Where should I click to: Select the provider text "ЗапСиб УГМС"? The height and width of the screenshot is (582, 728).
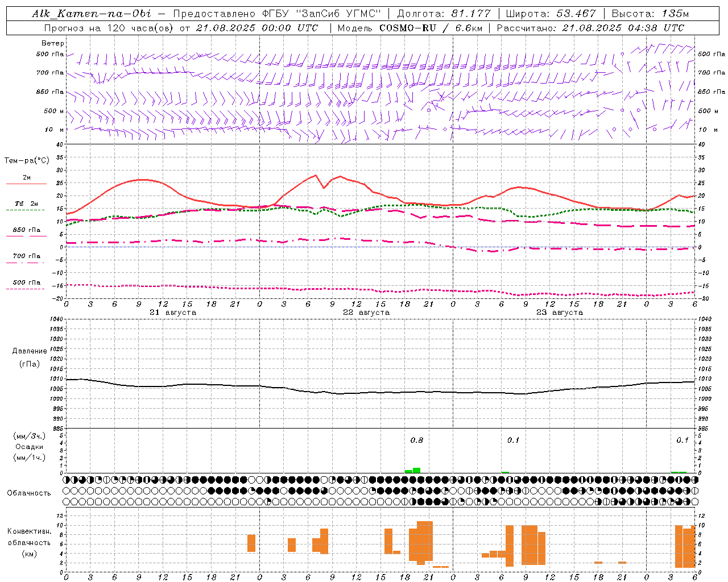[338, 14]
